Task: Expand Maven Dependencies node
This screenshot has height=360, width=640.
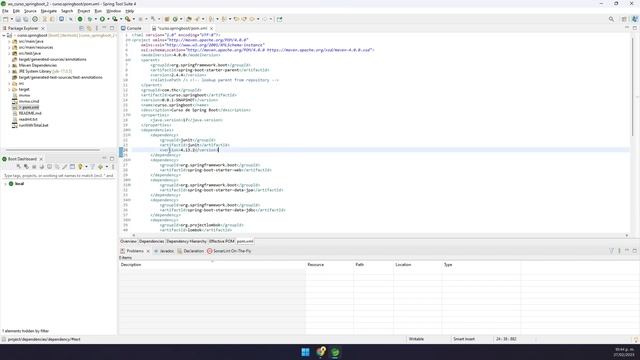Action: click(x=9, y=65)
